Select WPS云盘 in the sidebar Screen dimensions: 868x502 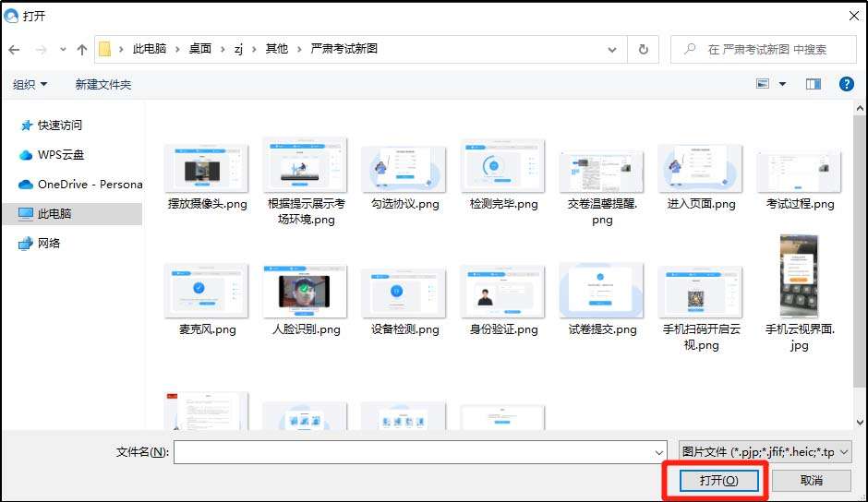tap(61, 155)
